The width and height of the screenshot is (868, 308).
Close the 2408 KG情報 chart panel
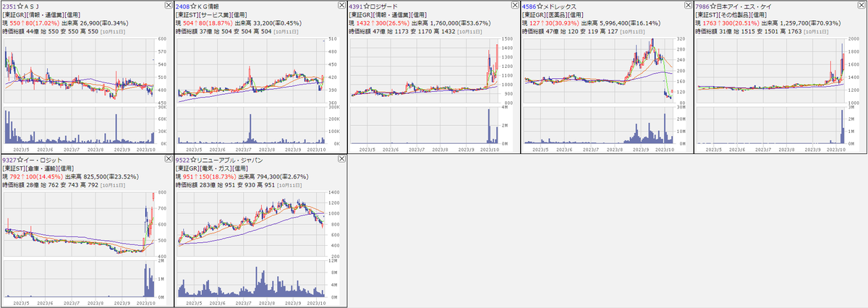(341, 4)
